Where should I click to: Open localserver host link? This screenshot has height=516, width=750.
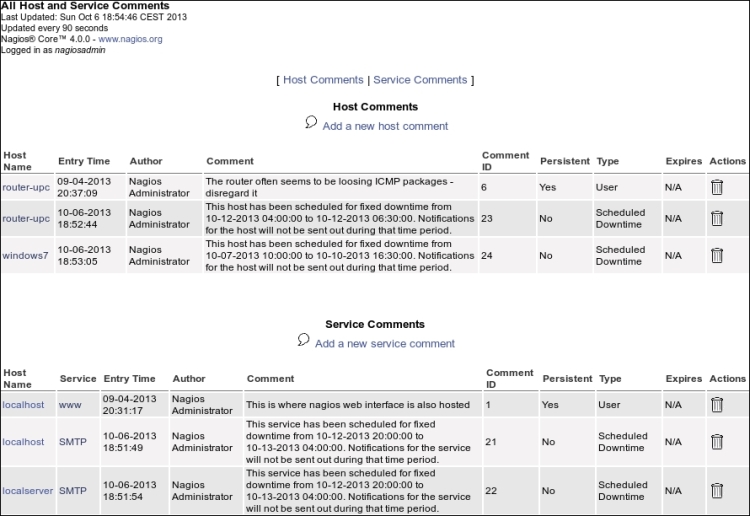[x=27, y=491]
